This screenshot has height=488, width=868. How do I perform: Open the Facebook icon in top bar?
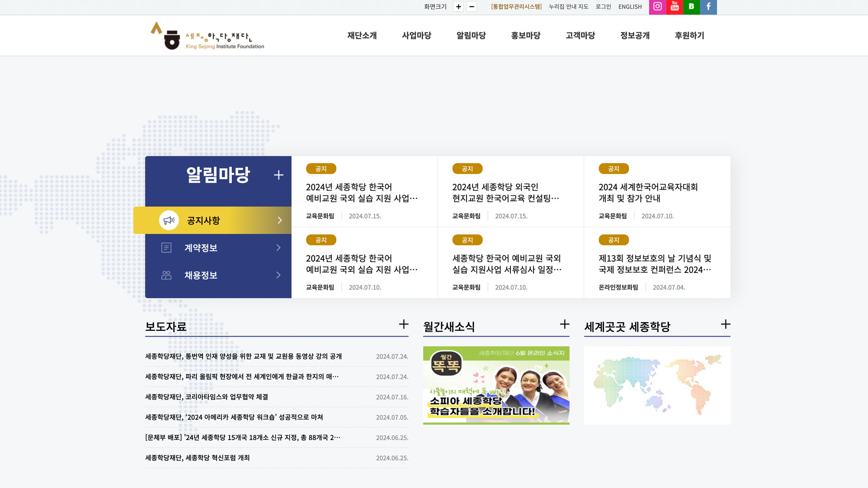pos(708,7)
